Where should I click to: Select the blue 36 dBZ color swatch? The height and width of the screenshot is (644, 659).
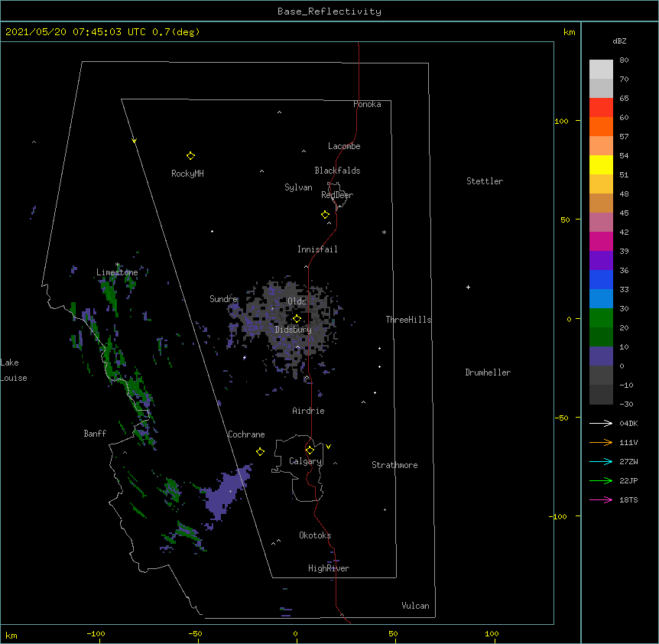tap(601, 279)
